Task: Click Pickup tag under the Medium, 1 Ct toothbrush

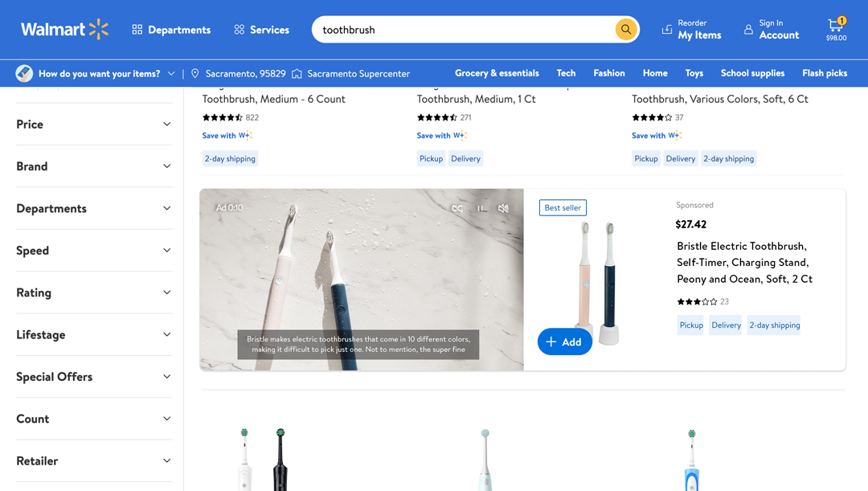Action: [431, 159]
